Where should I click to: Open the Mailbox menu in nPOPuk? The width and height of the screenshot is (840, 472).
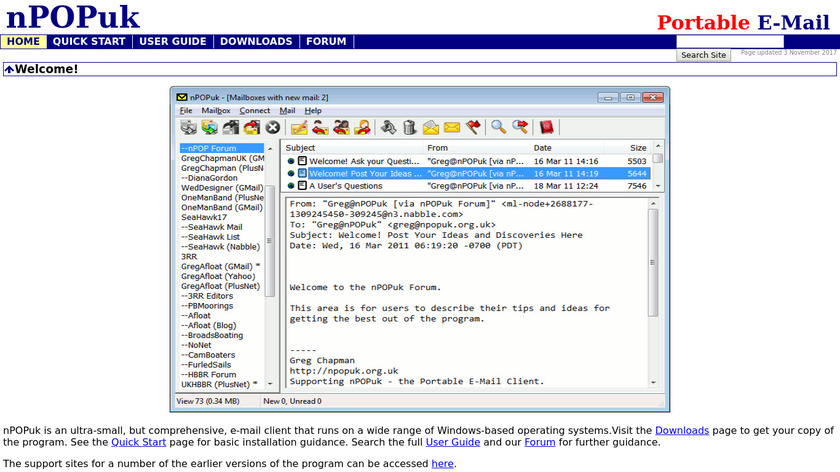pyautogui.click(x=216, y=110)
